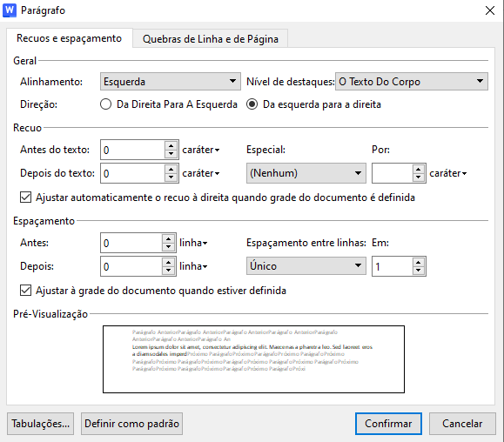Click the Espaçamento Antes input field
The image size is (504, 442).
coord(131,243)
